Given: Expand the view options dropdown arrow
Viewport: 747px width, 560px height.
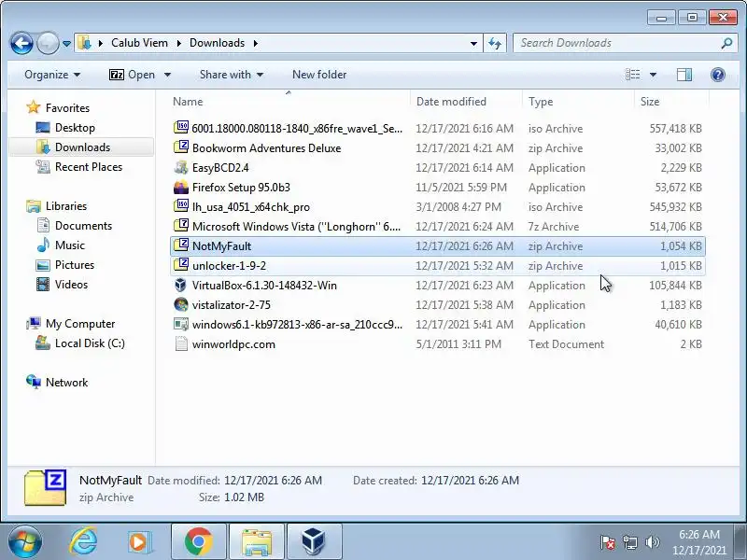Looking at the screenshot, I should click(x=653, y=75).
